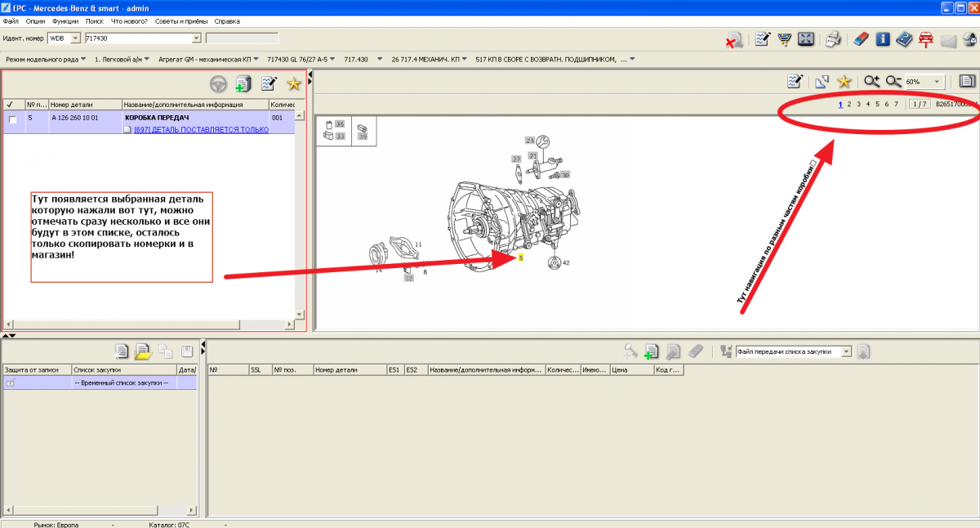Click the eraser icon in top toolbar

[x=861, y=39]
